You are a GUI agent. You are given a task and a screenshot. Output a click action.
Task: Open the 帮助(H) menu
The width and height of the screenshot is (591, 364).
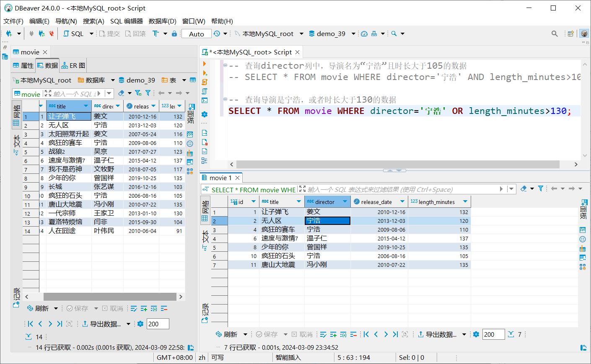click(x=222, y=21)
